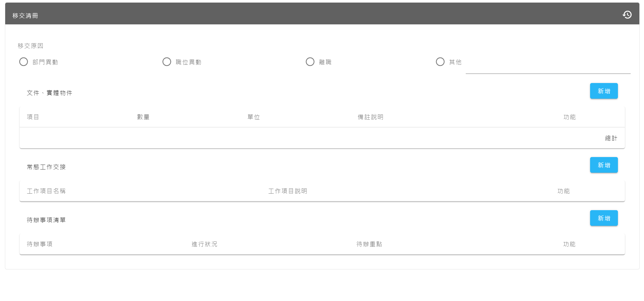Click 新增 for 文件、實體物件 section
This screenshot has height=301, width=644.
[604, 91]
